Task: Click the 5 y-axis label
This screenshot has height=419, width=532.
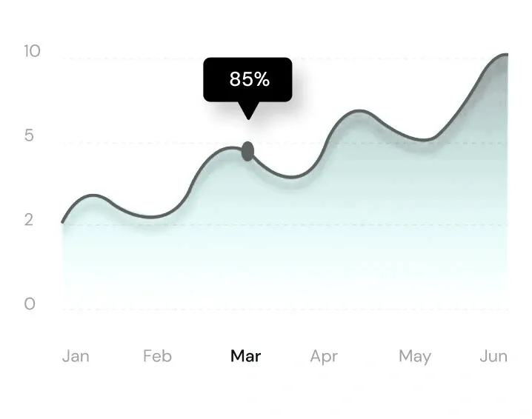Action: pyautogui.click(x=29, y=135)
